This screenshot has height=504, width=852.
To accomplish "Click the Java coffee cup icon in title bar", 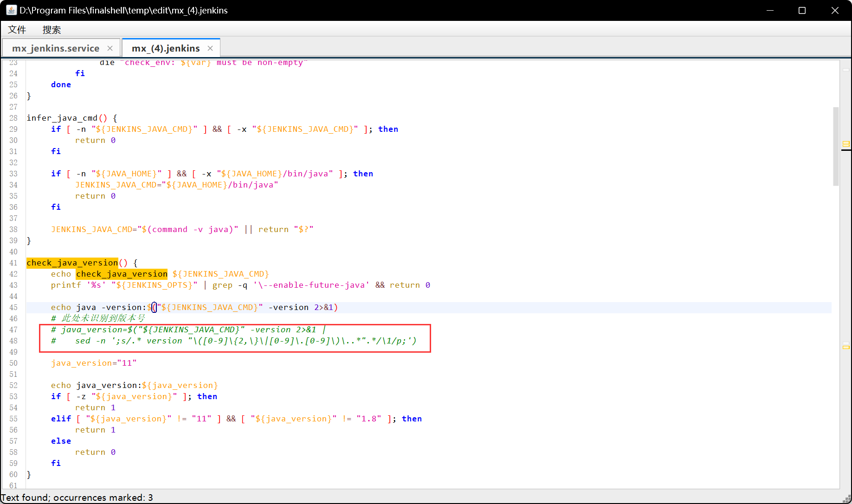I will [11, 10].
